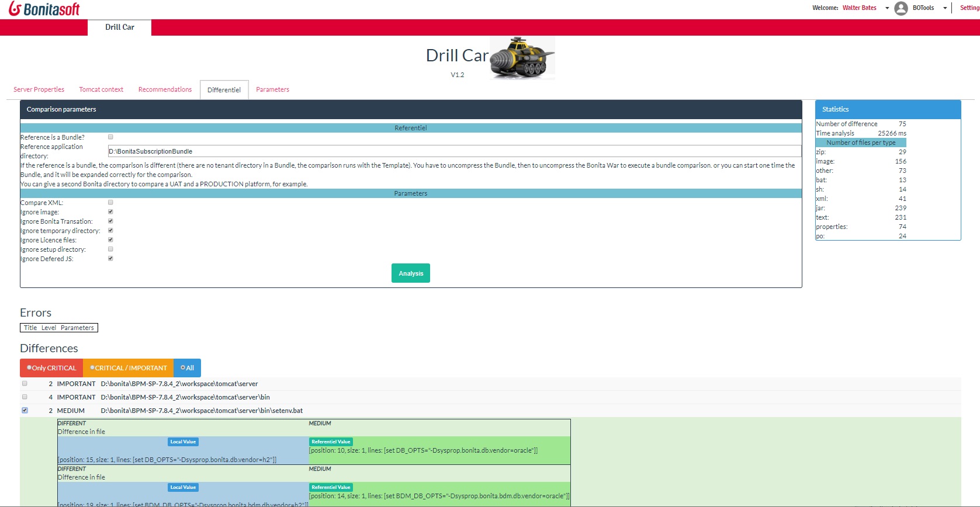Click the first blue Local Value badge

[183, 442]
